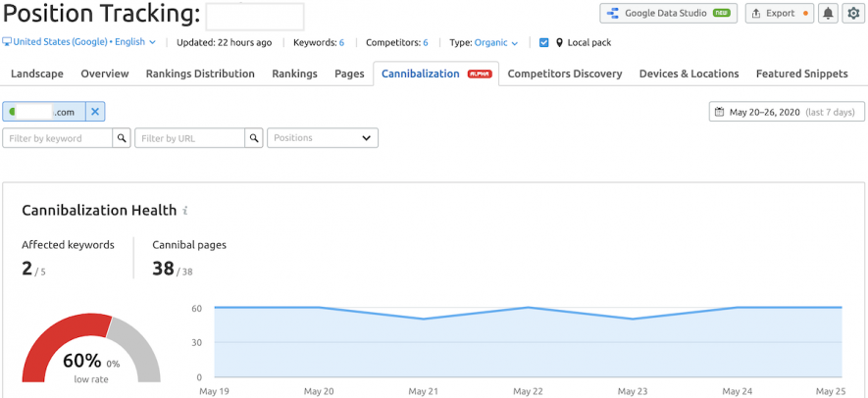The width and height of the screenshot is (868, 398).
Task: Open Keywords count link 6
Action: point(341,42)
